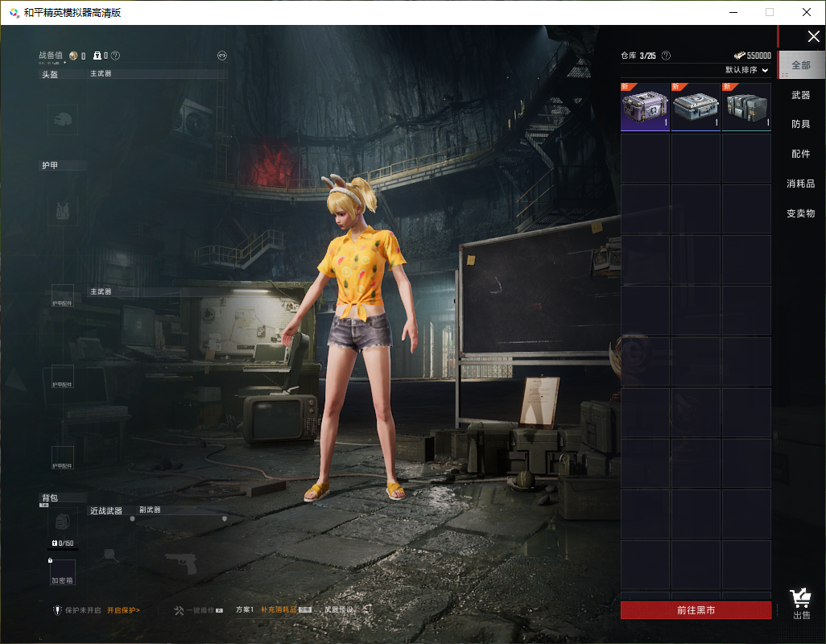826x644 pixels.
Task: Close the warehouse panel with X
Action: (813, 36)
